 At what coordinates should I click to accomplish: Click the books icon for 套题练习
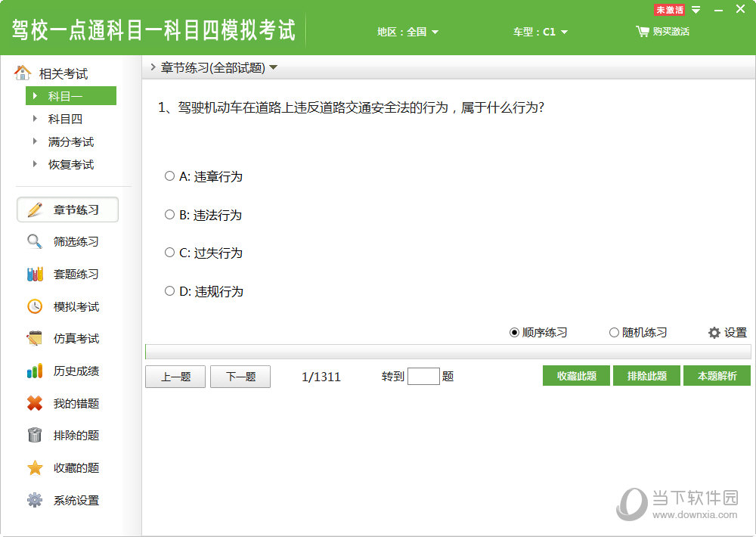pyautogui.click(x=35, y=274)
